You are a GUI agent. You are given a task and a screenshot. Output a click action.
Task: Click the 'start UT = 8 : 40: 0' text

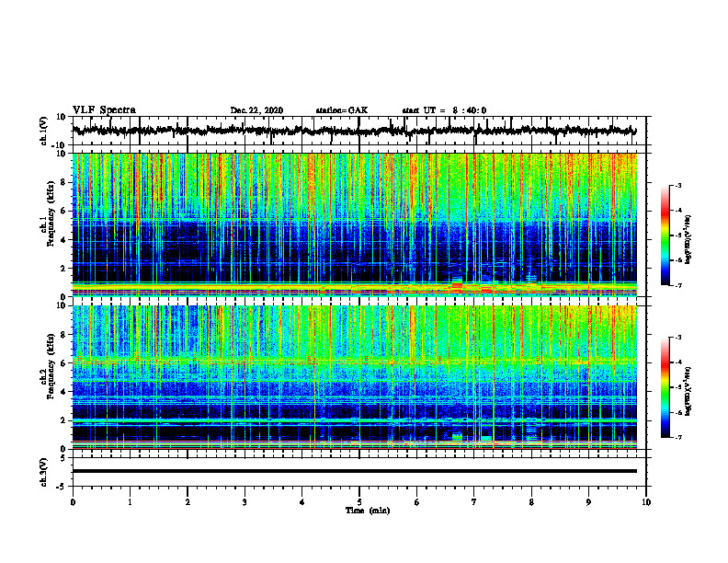pyautogui.click(x=444, y=110)
